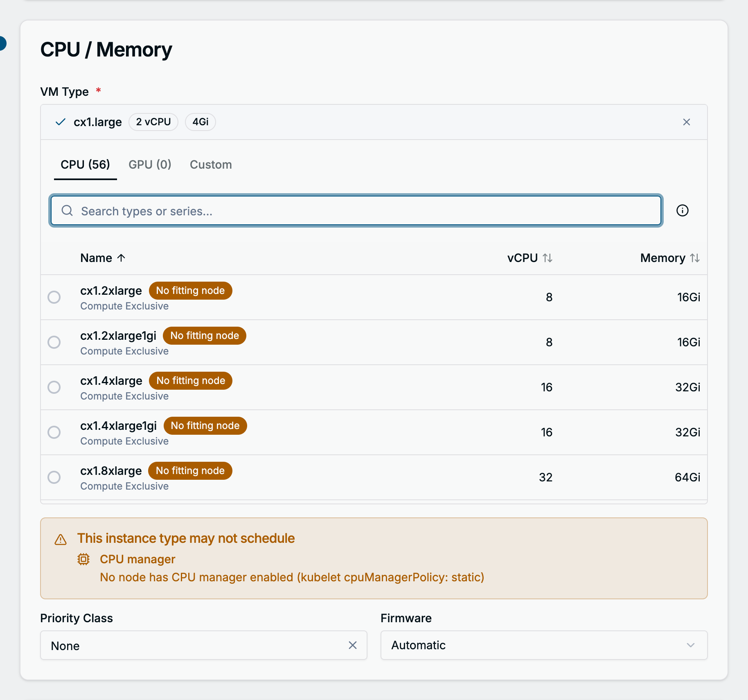This screenshot has height=700, width=748.
Task: Choose the cx1.4xlarge1gi instance type
Action: [54, 432]
